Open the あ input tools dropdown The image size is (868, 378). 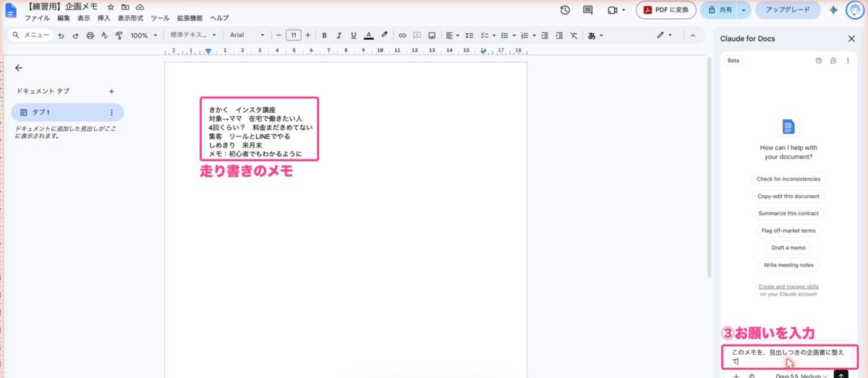595,35
